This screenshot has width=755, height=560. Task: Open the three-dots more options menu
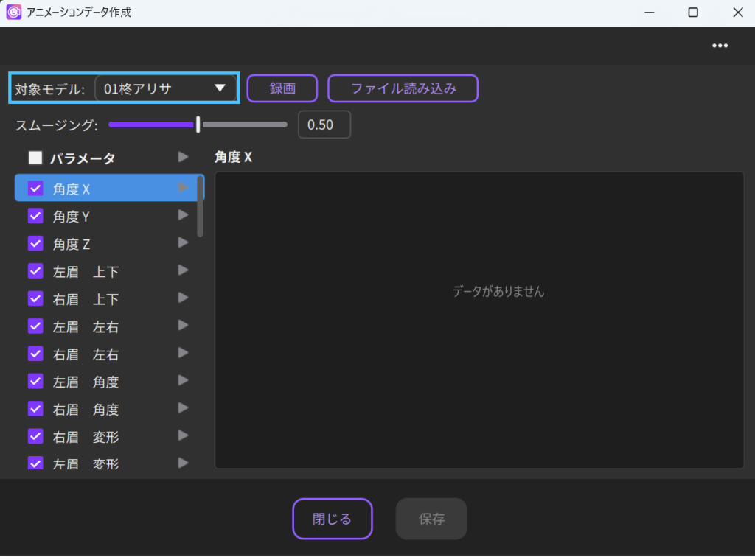720,46
